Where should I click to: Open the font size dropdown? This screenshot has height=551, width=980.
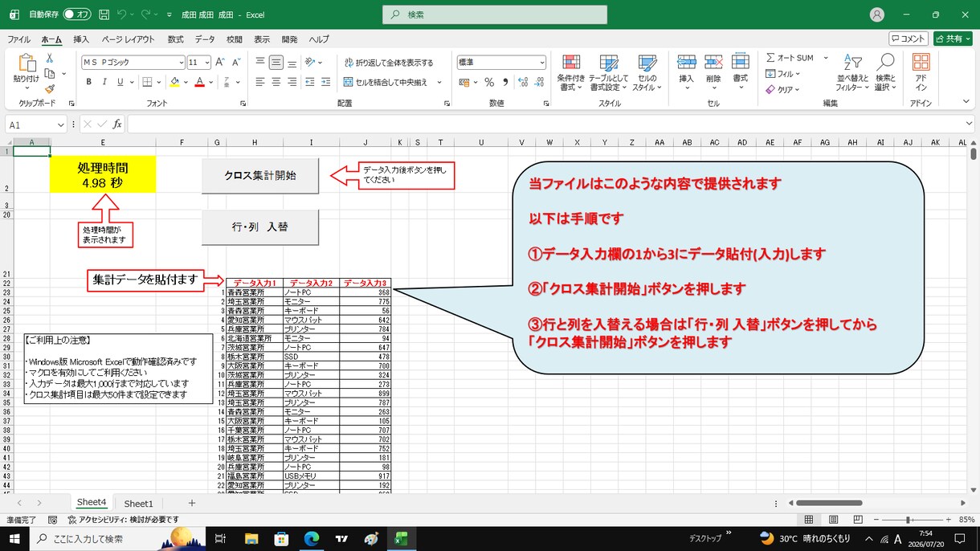click(207, 62)
